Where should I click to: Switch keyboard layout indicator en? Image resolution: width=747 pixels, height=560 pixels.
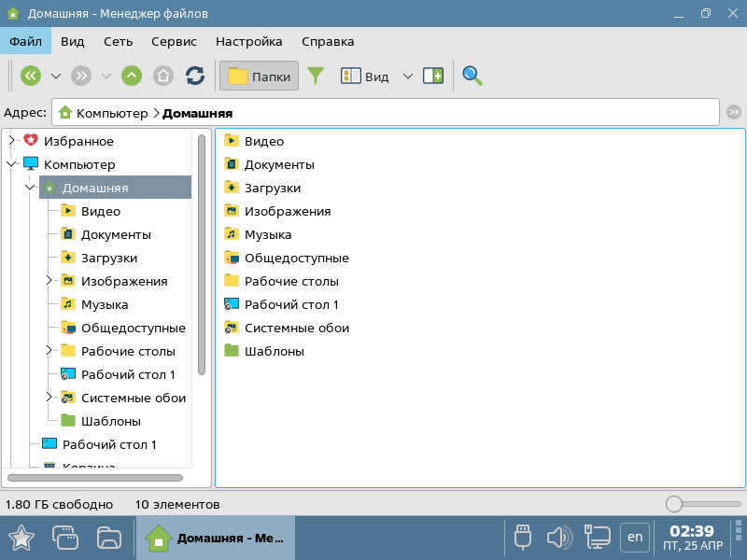point(635,537)
